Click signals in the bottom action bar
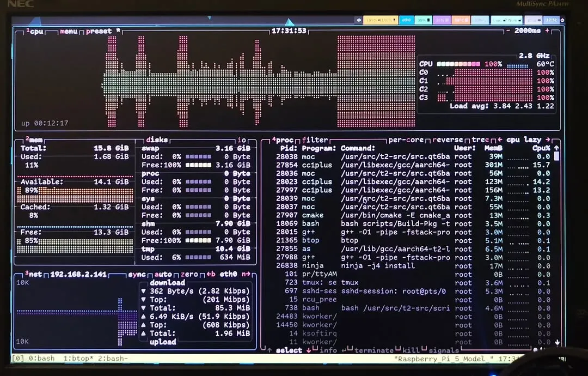Screen dimensions: 588x376 coord(445,350)
